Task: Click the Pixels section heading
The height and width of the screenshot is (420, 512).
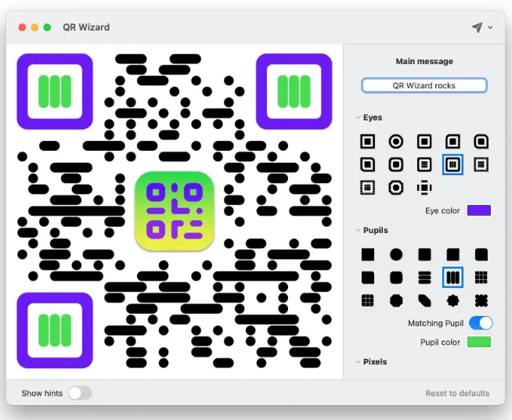Action: click(375, 361)
